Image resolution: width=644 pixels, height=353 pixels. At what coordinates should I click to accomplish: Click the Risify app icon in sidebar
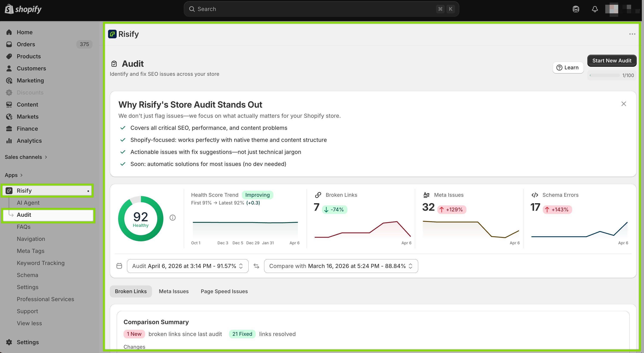[9, 191]
